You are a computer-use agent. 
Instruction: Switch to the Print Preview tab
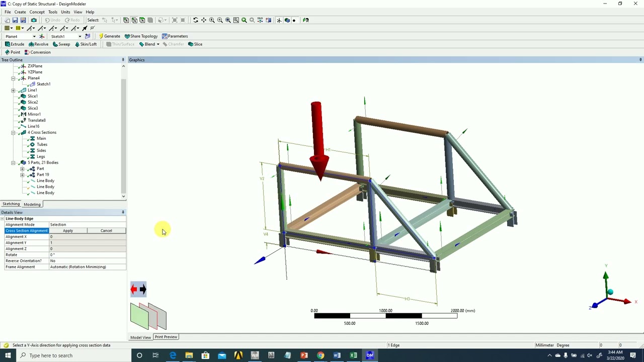(x=166, y=337)
